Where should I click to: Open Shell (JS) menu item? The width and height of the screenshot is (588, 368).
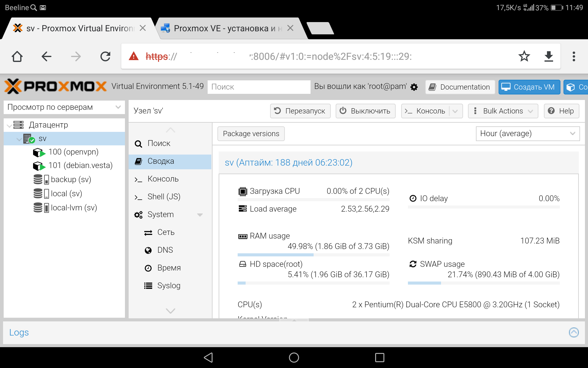(170, 197)
